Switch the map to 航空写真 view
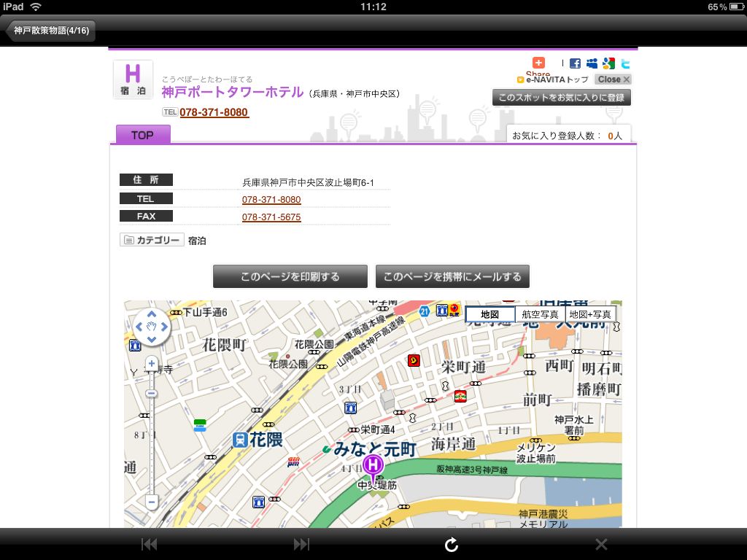This screenshot has height=560, width=747. (x=540, y=314)
